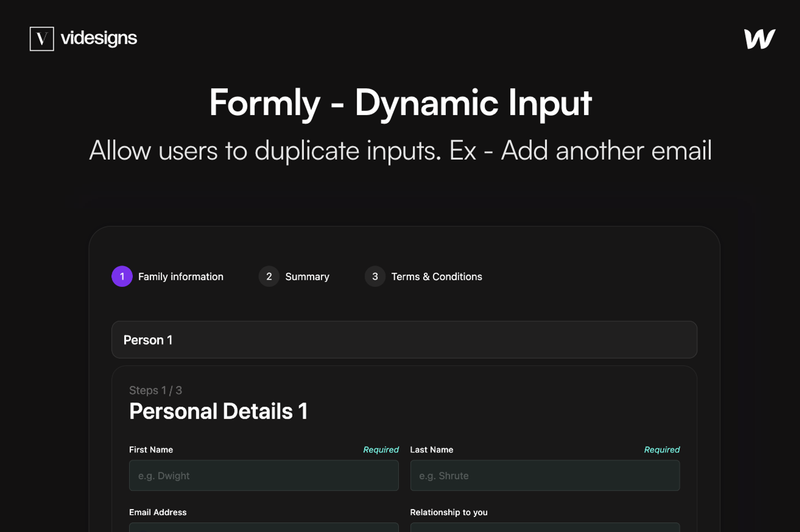Click Required text above Last Name
800x532 pixels.
(662, 450)
